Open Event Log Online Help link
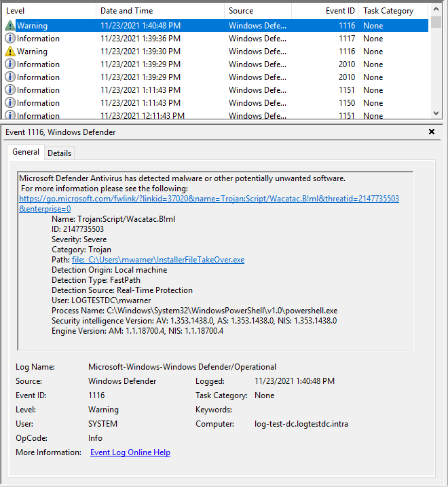Image resolution: width=448 pixels, height=487 pixels. tap(130, 452)
